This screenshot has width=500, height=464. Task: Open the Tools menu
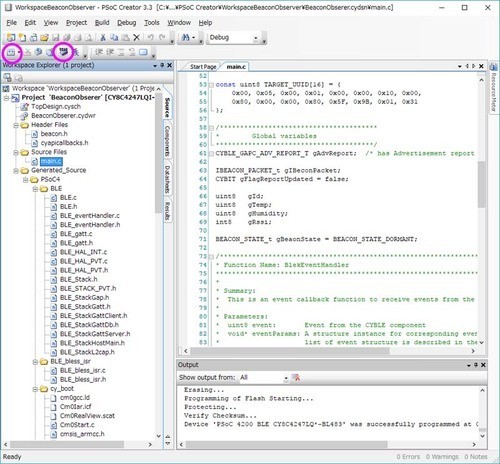(x=152, y=23)
